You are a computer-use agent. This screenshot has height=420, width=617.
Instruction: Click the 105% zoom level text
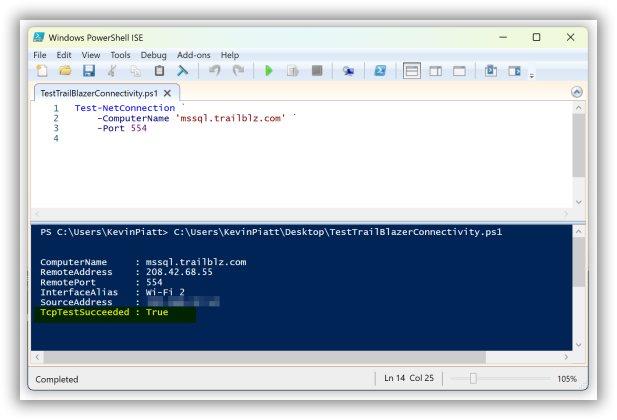click(x=567, y=379)
